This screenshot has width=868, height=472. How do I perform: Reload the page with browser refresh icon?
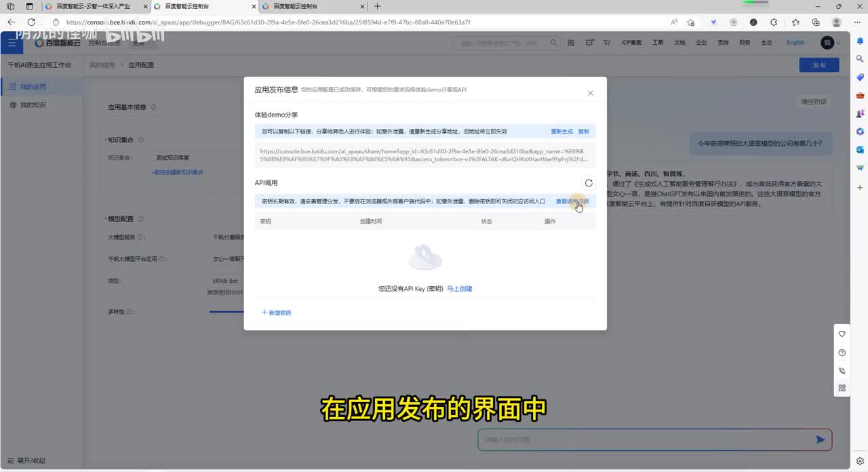(31, 22)
